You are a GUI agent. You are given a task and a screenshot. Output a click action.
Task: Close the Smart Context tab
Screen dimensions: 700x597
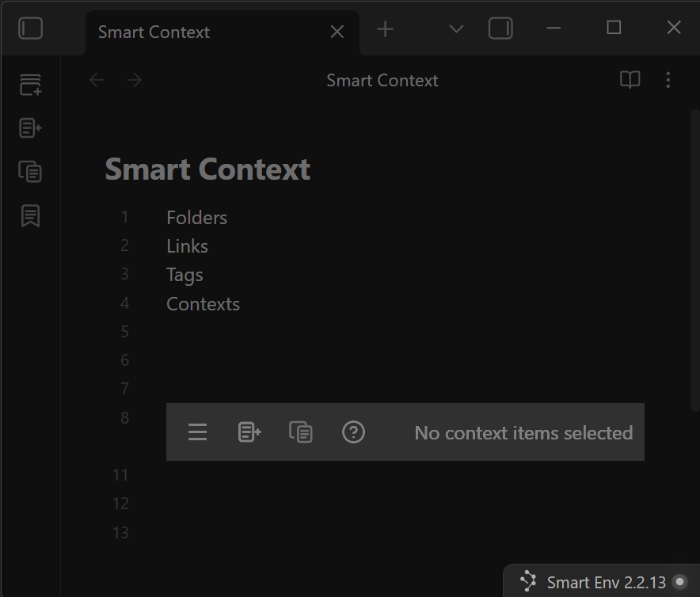pyautogui.click(x=337, y=32)
